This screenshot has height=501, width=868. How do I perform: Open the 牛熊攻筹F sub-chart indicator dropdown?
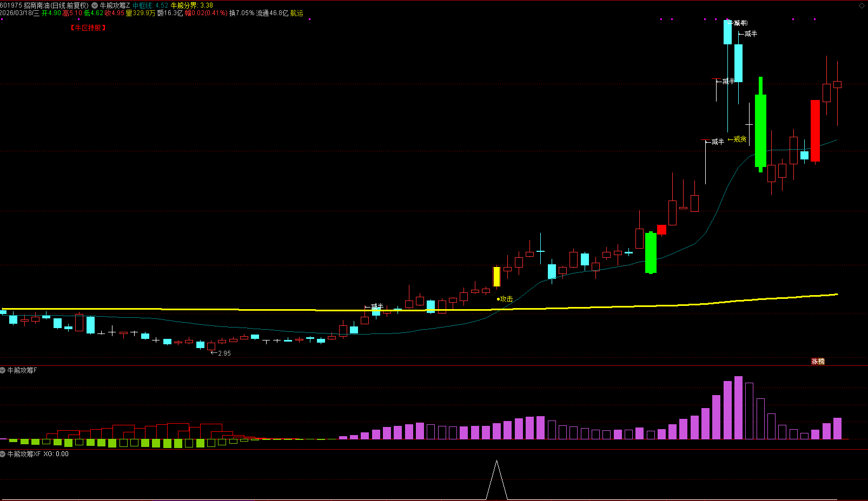pos(3,370)
